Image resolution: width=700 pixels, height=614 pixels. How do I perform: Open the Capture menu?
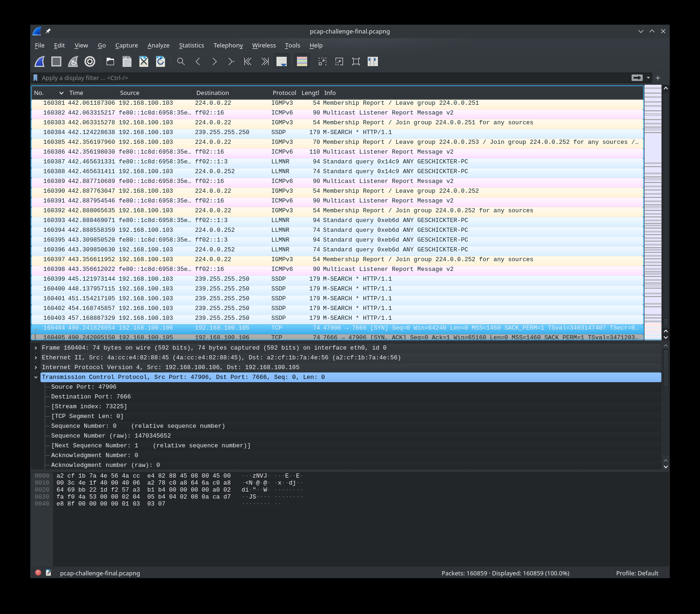click(127, 45)
